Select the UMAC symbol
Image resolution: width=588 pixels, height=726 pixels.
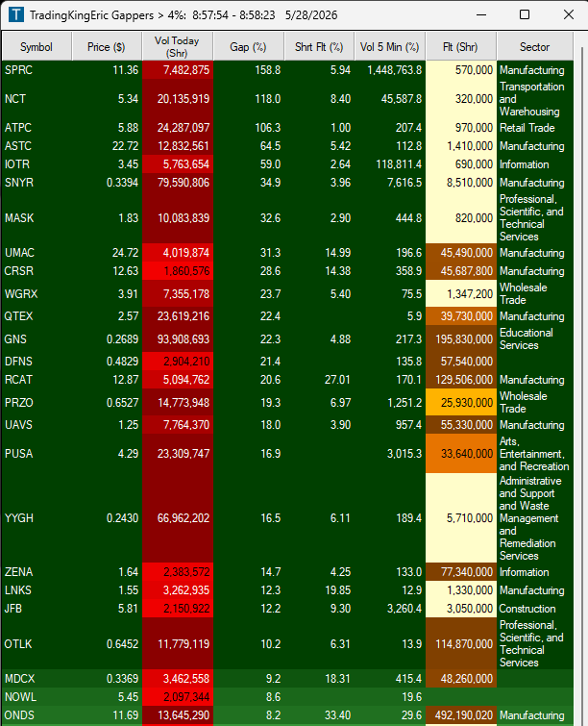19,252
